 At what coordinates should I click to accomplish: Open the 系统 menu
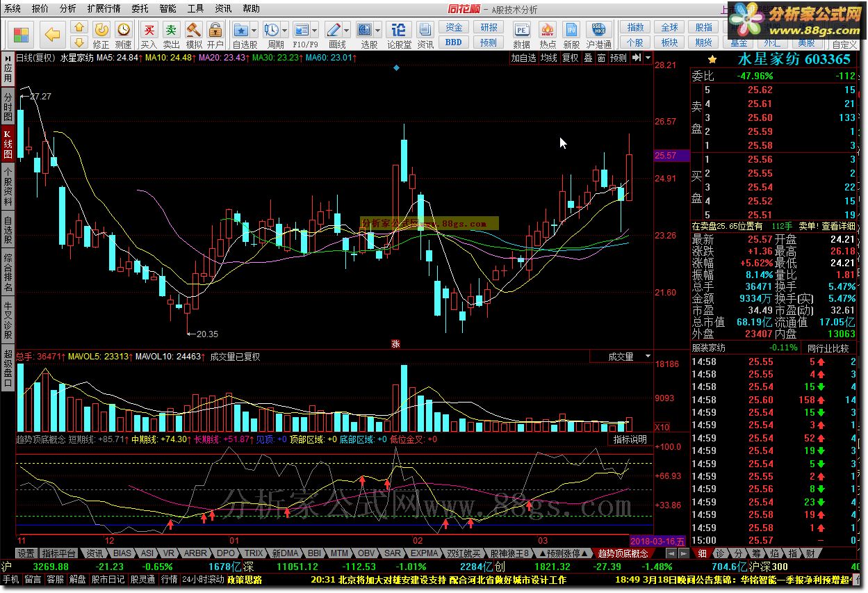pos(13,8)
